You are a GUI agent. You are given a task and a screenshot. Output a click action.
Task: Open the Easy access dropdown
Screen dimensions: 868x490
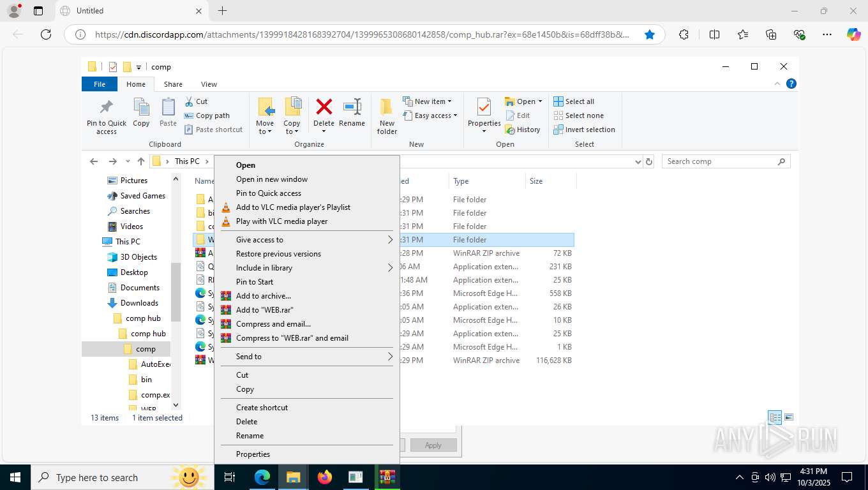[430, 115]
